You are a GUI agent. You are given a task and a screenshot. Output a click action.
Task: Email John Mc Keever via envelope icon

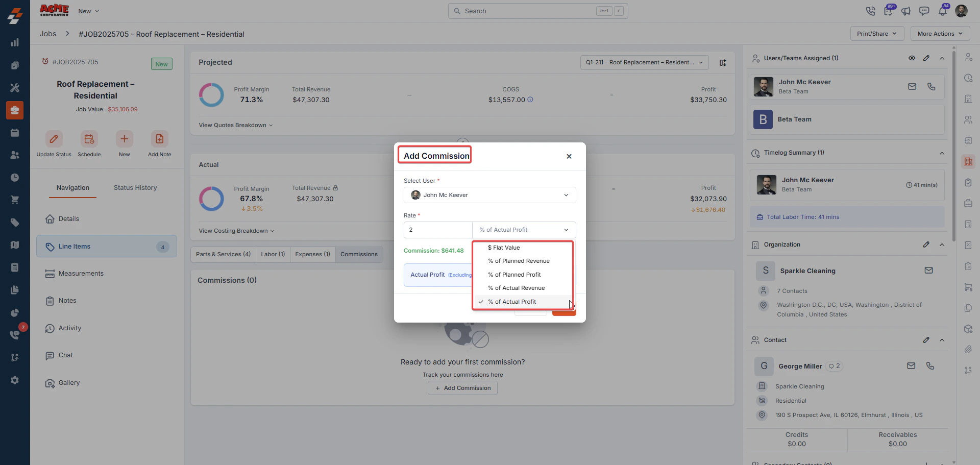[912, 87]
